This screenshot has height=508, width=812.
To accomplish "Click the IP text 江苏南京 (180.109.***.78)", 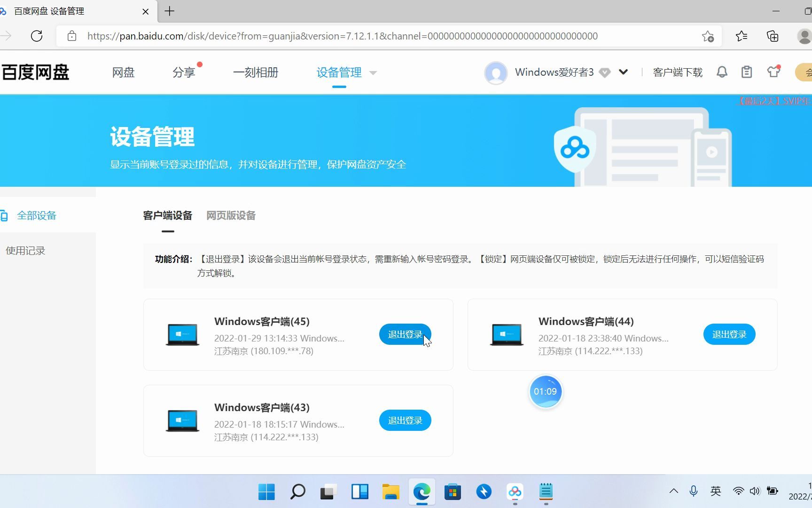I will tap(264, 351).
